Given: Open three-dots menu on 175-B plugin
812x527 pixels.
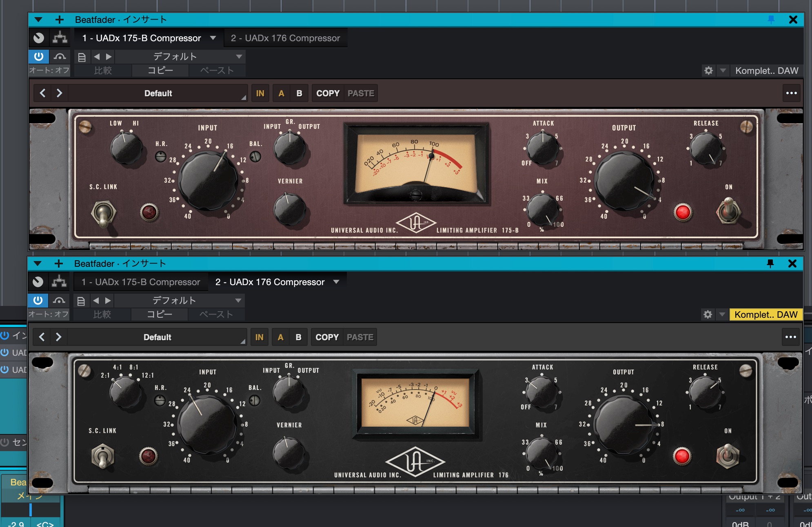Looking at the screenshot, I should click(x=792, y=93).
